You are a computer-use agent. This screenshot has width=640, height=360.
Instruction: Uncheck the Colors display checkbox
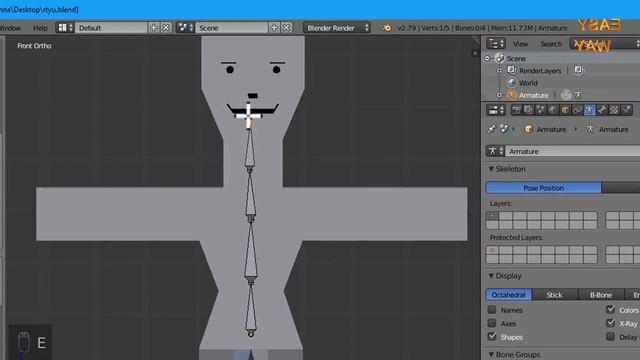point(611,310)
